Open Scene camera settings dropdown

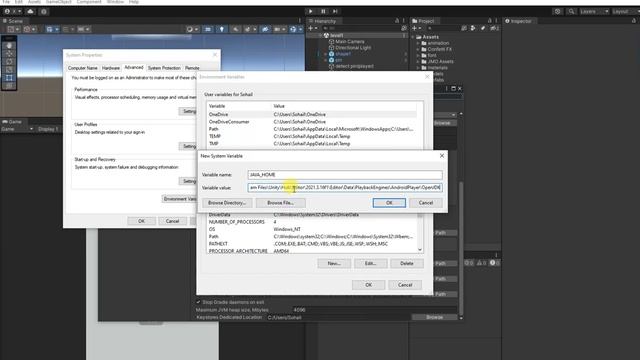[x=279, y=29]
